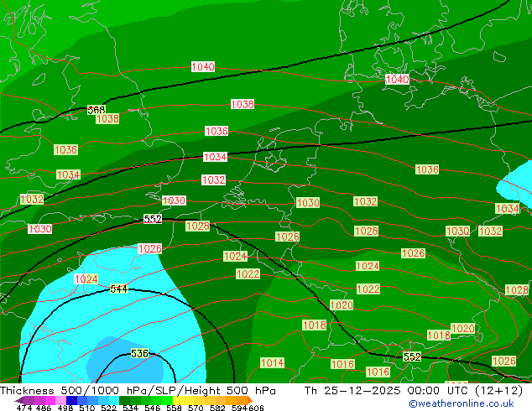Screen dimensions: 532x411
Task: Click the 536 height contour label
Action: pyautogui.click(x=139, y=354)
